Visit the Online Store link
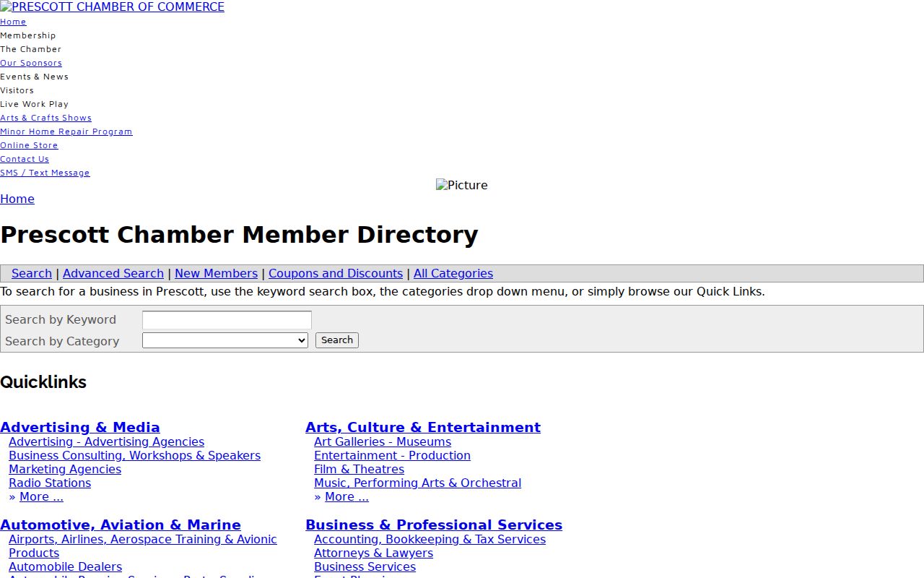Image resolution: width=924 pixels, height=578 pixels. 29,145
